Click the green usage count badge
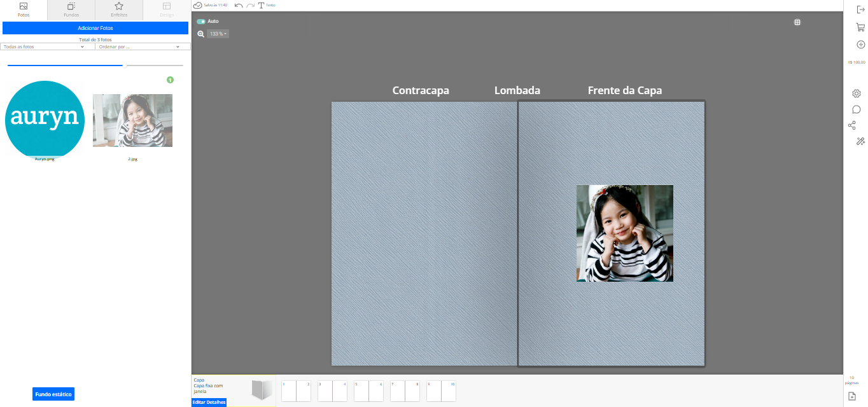868x407 pixels. (x=170, y=79)
